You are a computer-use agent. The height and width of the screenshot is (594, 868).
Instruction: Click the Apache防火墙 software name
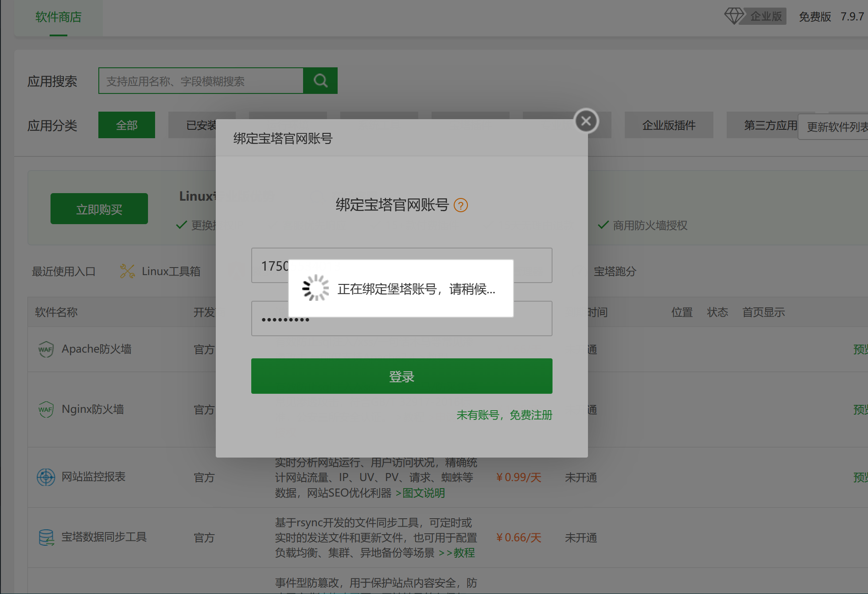point(97,349)
